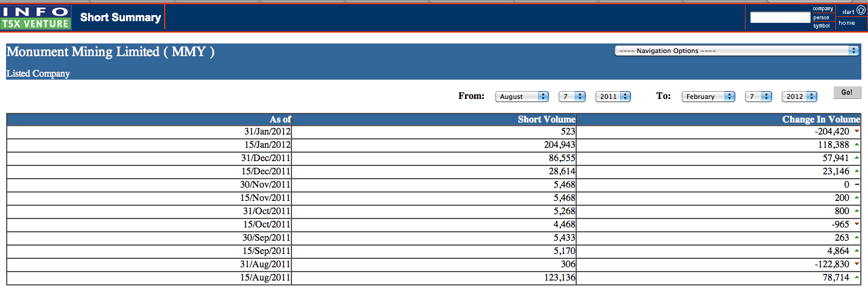Click the Monument Mining Limited ( MMY ) title
This screenshot has height=289, width=868.
(x=110, y=52)
